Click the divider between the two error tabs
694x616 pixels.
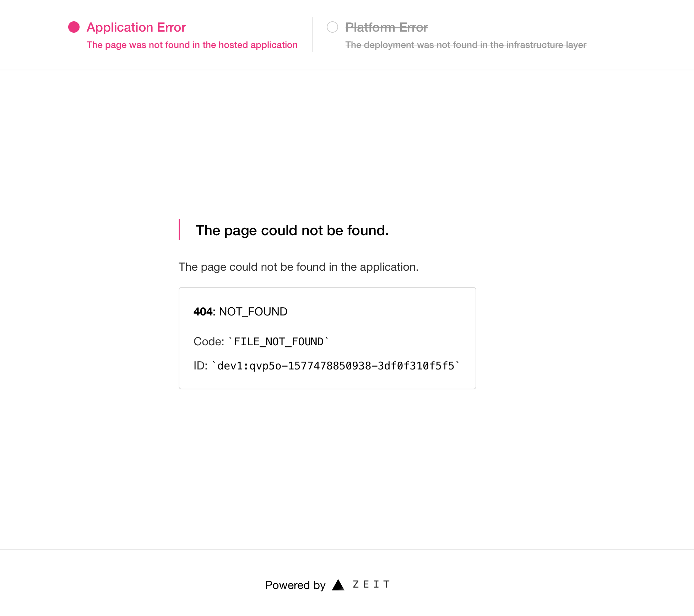point(312,34)
